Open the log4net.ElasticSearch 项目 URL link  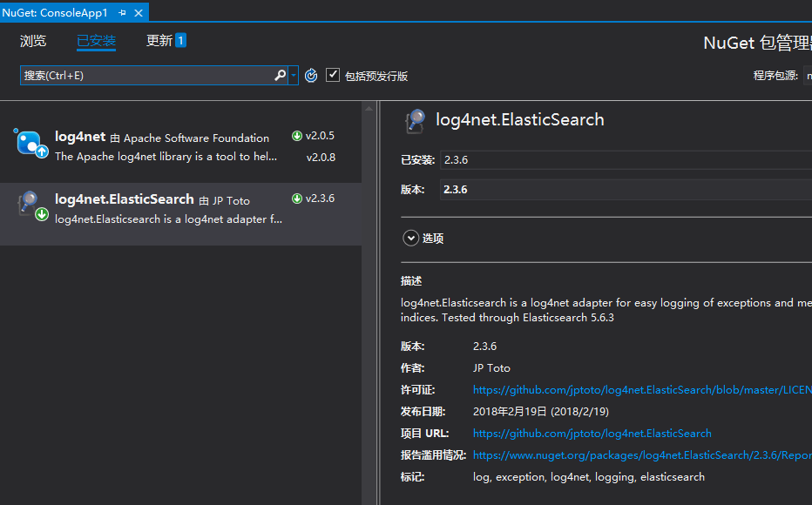592,433
